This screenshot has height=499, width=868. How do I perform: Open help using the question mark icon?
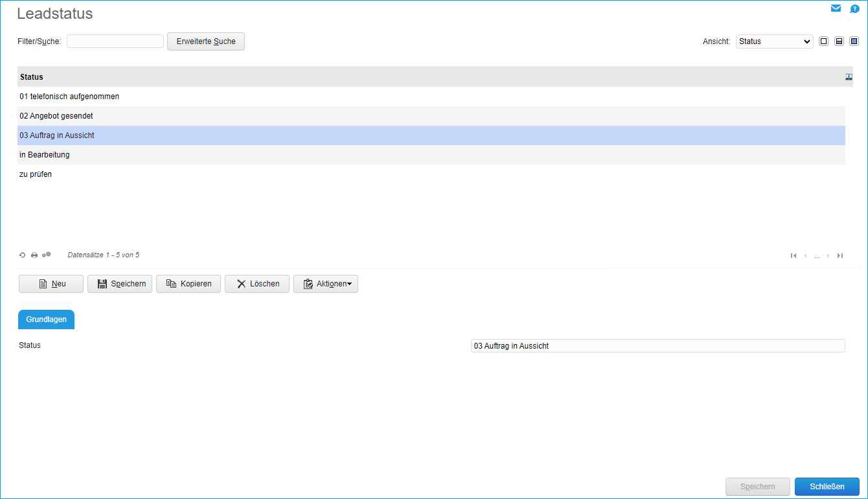click(x=854, y=8)
